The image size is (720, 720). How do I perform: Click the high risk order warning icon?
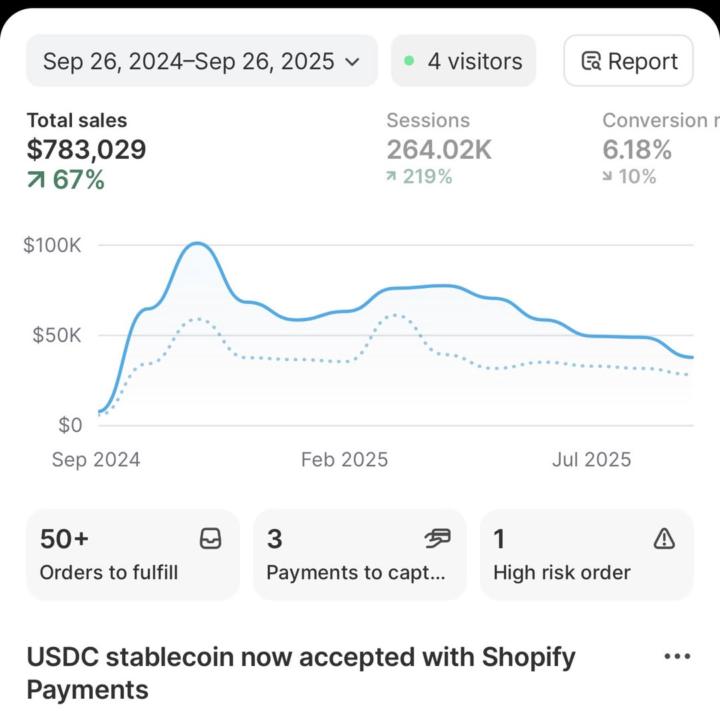pyautogui.click(x=664, y=539)
